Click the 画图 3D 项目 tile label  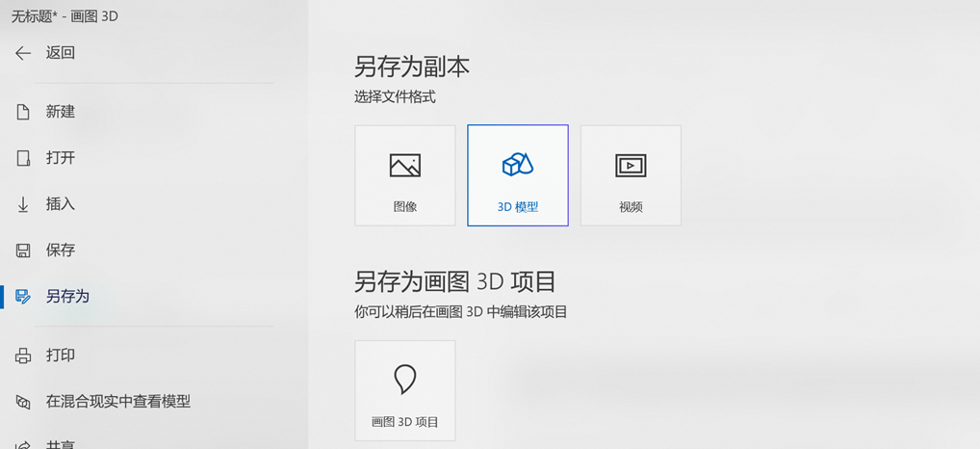pos(405,422)
